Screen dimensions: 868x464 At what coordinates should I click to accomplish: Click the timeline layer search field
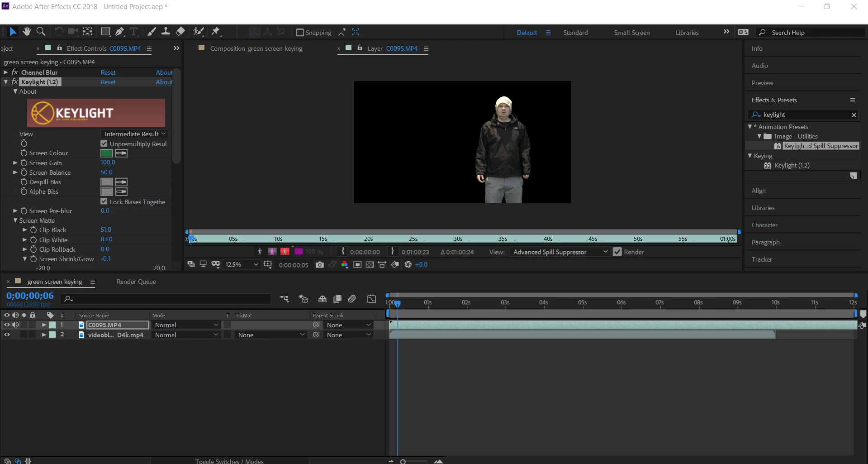166,299
